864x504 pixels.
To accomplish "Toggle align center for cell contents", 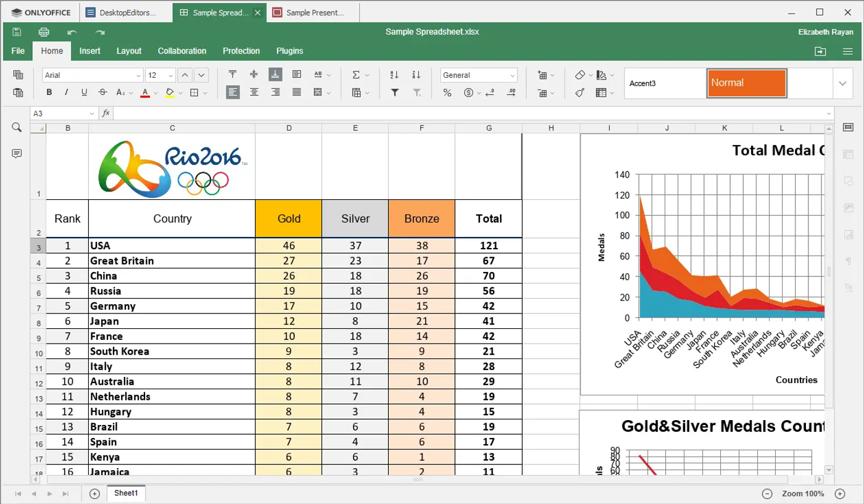I will point(254,91).
